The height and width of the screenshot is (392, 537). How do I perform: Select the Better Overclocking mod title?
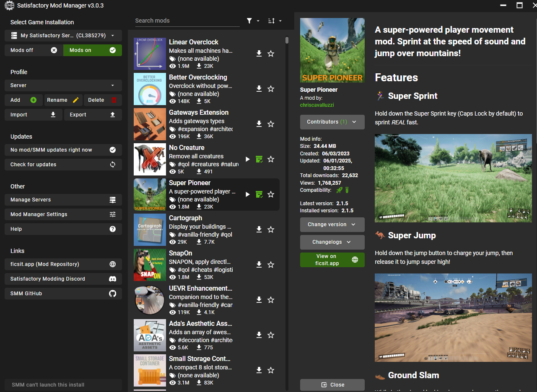pyautogui.click(x=198, y=77)
